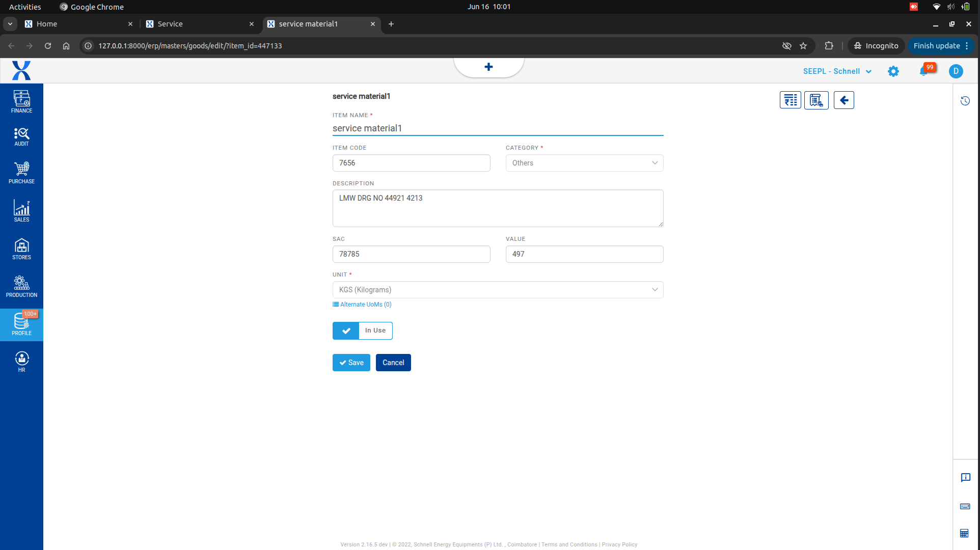Click the item report icon button
The height and width of the screenshot is (550, 980).
(x=816, y=100)
